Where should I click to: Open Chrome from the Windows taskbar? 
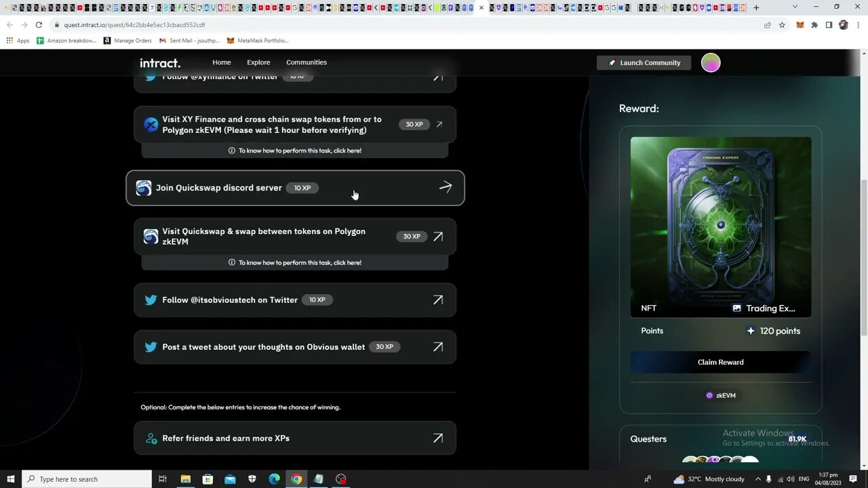[x=296, y=479]
